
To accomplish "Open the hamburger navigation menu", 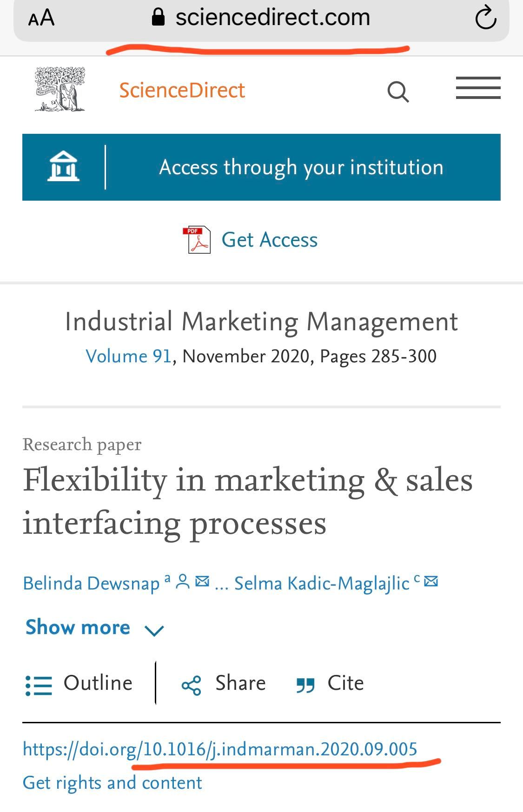I will click(x=478, y=88).
